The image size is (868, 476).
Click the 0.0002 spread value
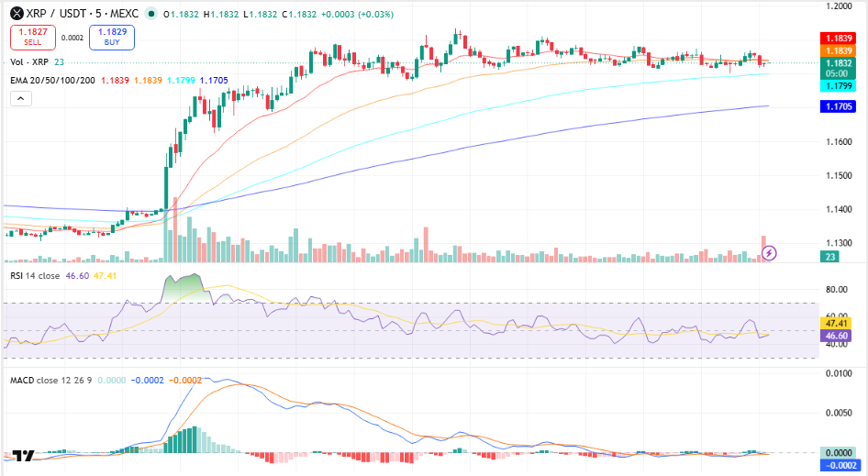[x=72, y=38]
